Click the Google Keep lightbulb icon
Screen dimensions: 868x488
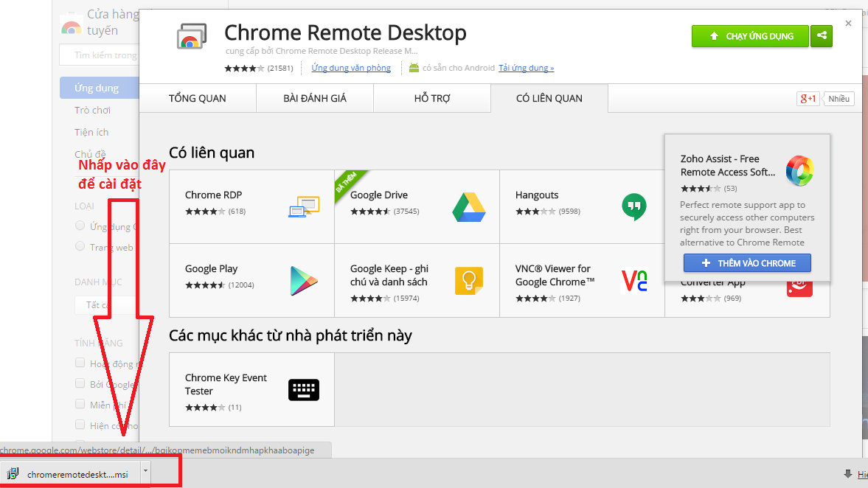(x=469, y=281)
